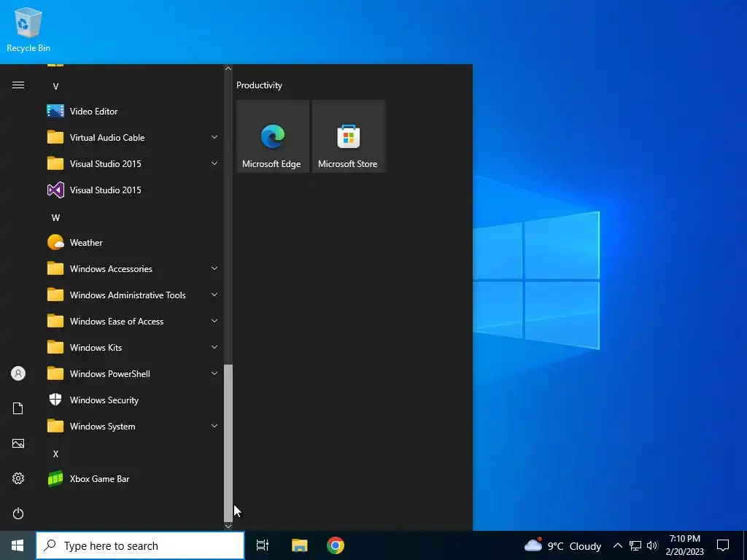Viewport: 747px width, 560px height.
Task: Click the network tray icon
Action: [635, 545]
